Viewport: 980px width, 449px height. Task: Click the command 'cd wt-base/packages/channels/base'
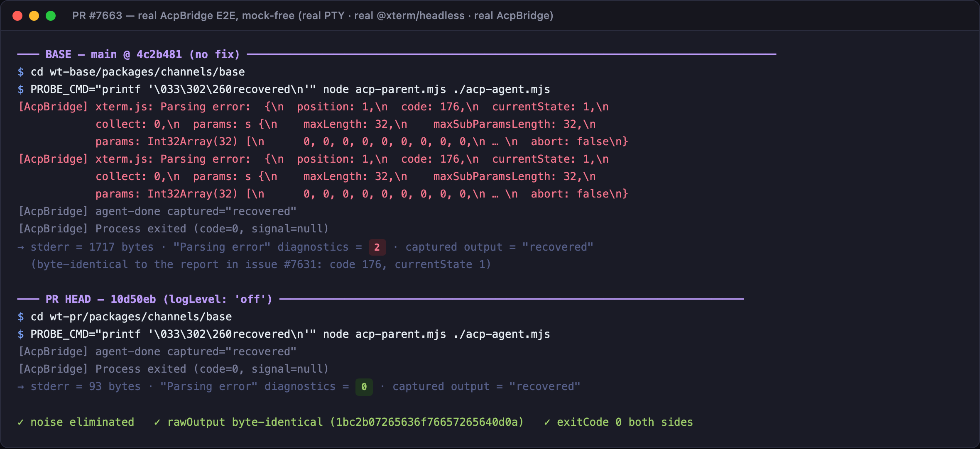click(x=137, y=72)
